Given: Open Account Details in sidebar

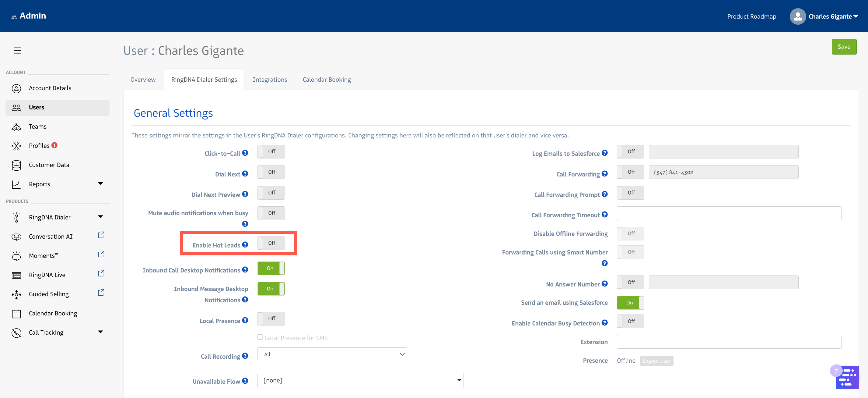Looking at the screenshot, I should pos(50,88).
